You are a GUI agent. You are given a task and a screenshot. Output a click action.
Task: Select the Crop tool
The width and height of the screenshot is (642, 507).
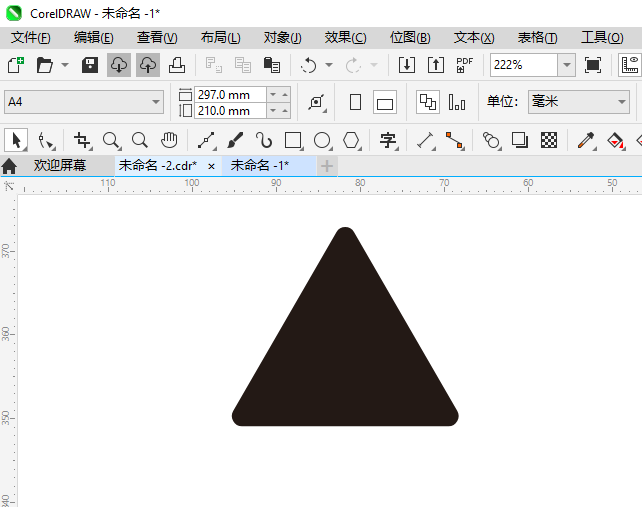82,140
